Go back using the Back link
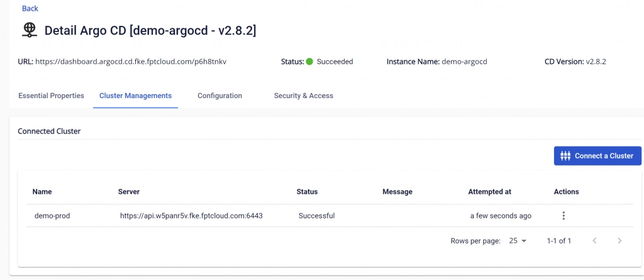Image resolution: width=644 pixels, height=280 pixels. [30, 8]
